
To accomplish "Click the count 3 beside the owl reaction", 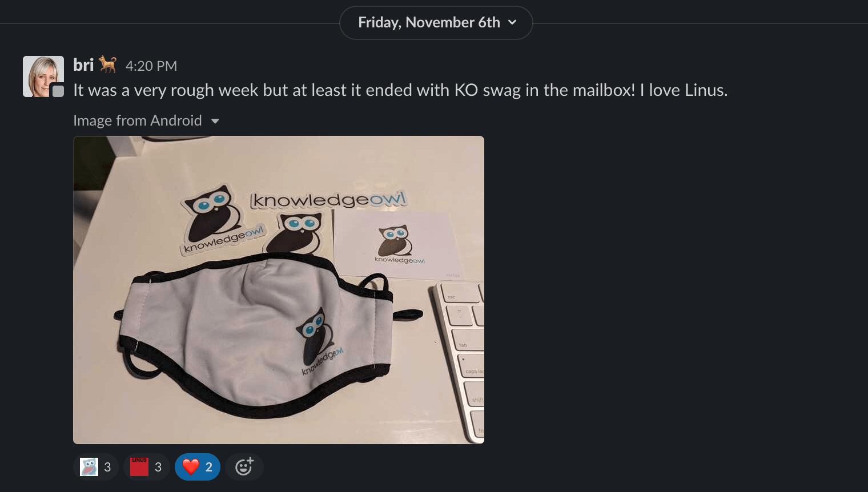I will tap(107, 467).
